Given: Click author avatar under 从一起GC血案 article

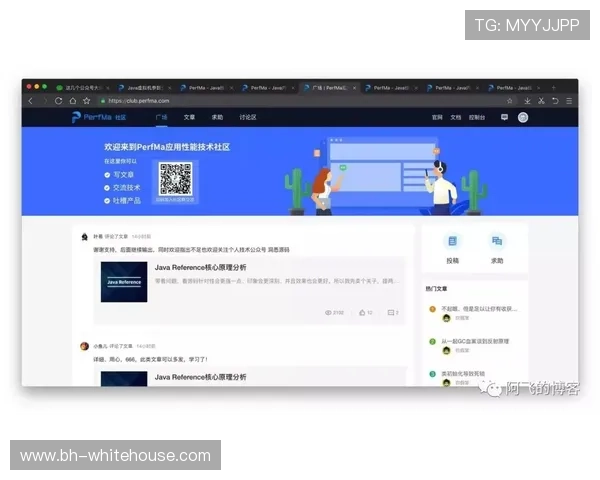Looking at the screenshot, I should (446, 350).
